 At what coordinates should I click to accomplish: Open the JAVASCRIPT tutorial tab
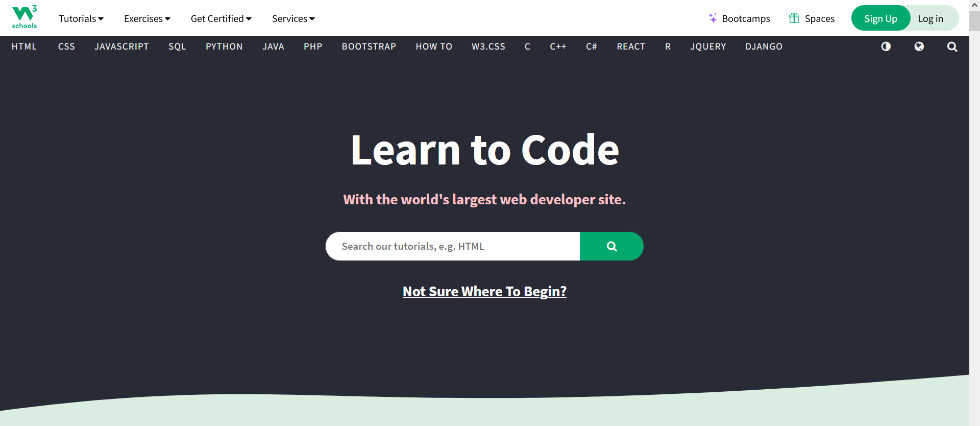pos(121,46)
